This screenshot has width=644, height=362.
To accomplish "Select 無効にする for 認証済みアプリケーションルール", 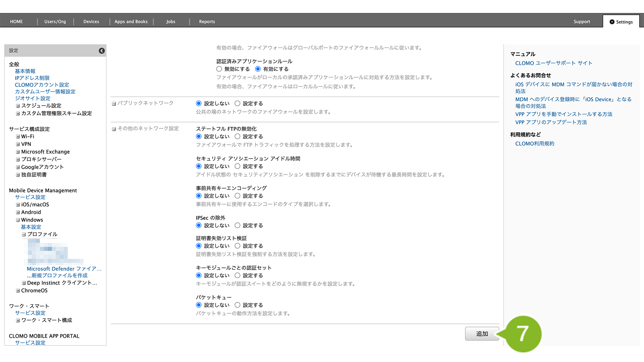I will pyautogui.click(x=219, y=69).
